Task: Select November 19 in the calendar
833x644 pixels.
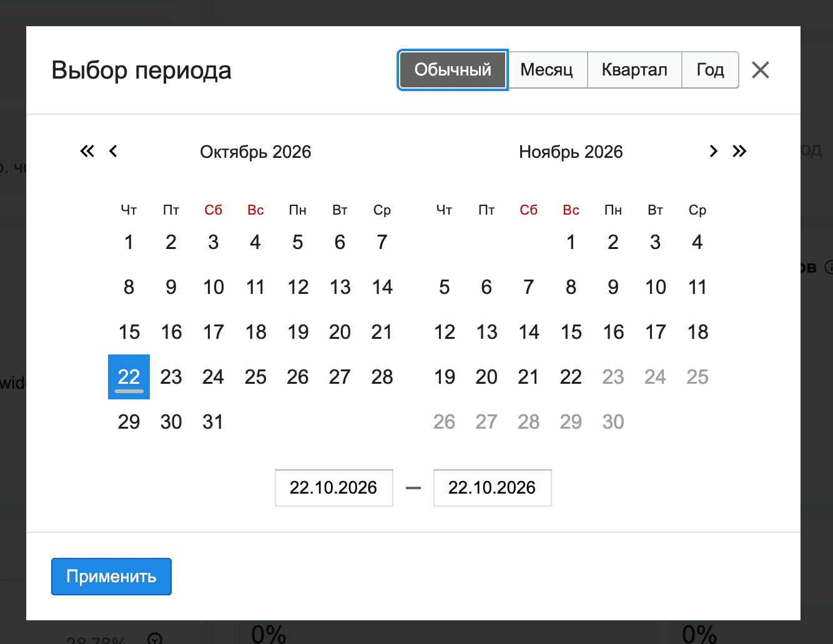Action: point(445,377)
